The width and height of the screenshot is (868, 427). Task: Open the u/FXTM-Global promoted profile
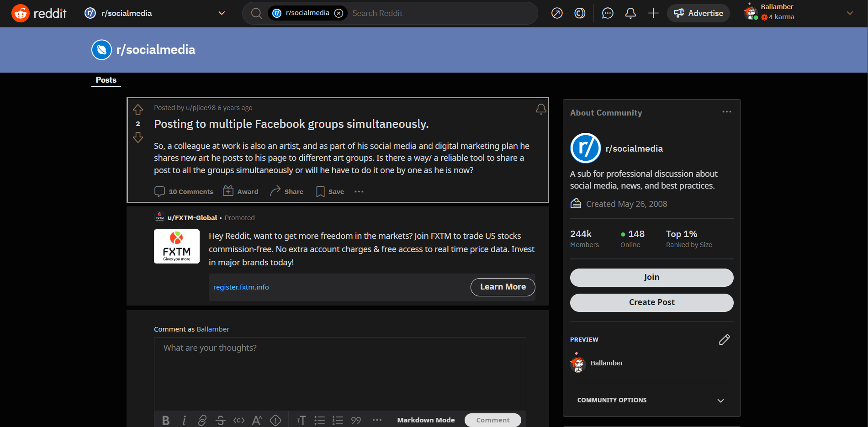[192, 218]
